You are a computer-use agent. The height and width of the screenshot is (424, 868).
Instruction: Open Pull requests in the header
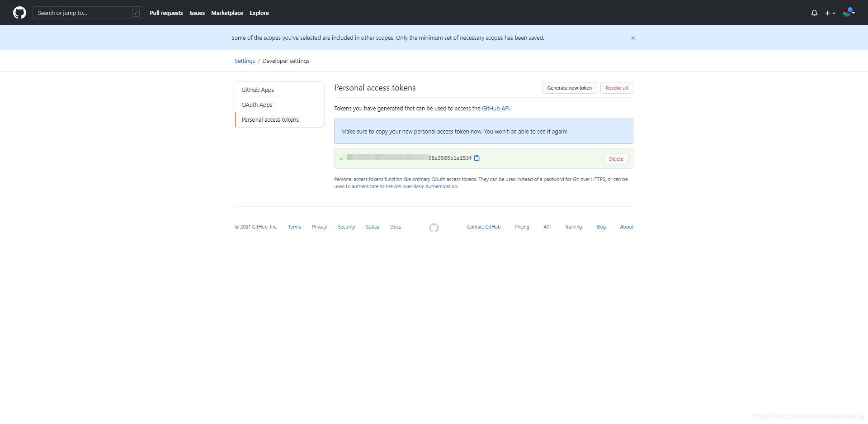pyautogui.click(x=166, y=13)
